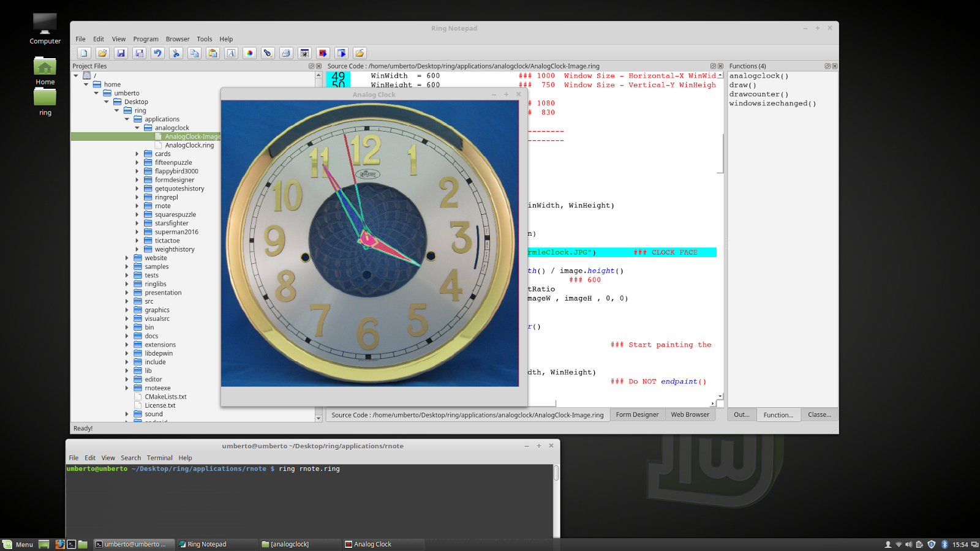Toggle the Source Code pane closed
Screen dimensions: 980x551
click(719, 66)
